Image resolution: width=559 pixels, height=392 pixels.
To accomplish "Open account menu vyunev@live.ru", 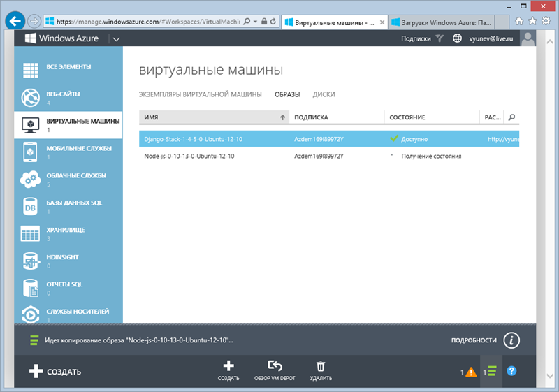I will pyautogui.click(x=491, y=38).
